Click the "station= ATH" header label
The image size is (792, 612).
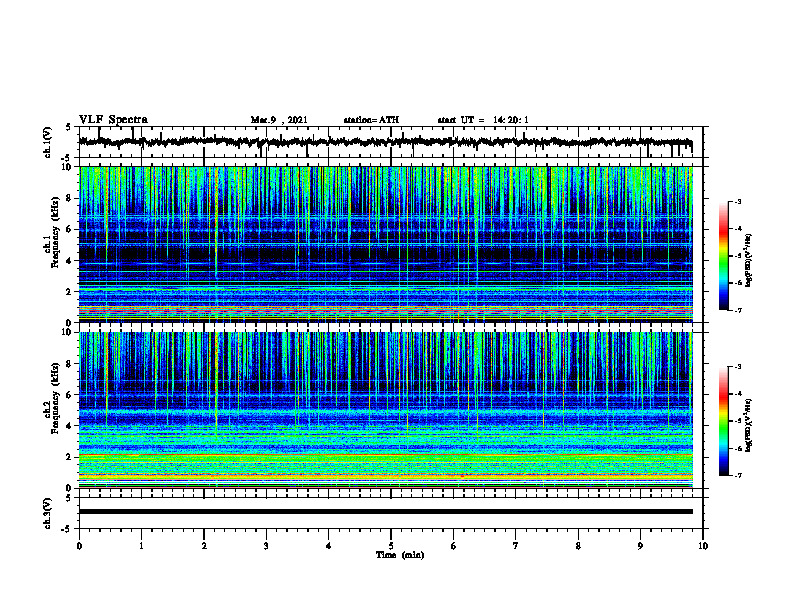(x=371, y=120)
